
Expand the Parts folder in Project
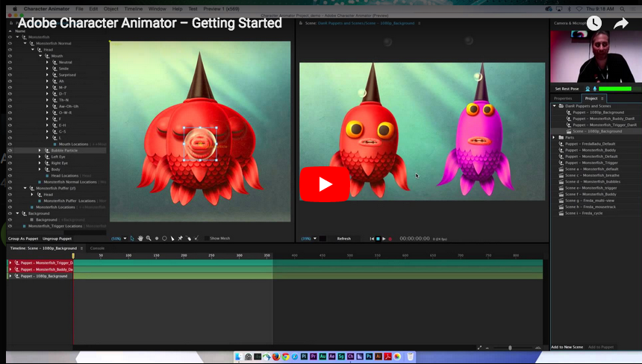(x=554, y=137)
